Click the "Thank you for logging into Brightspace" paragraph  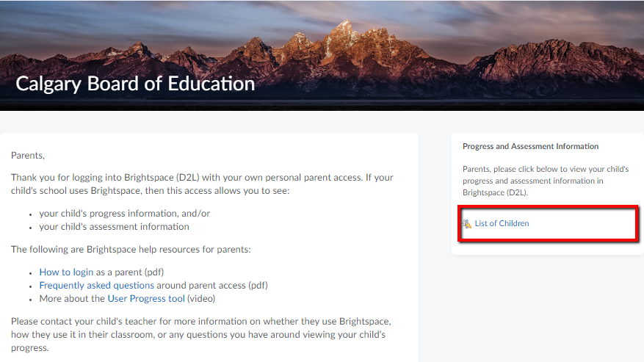(202, 184)
